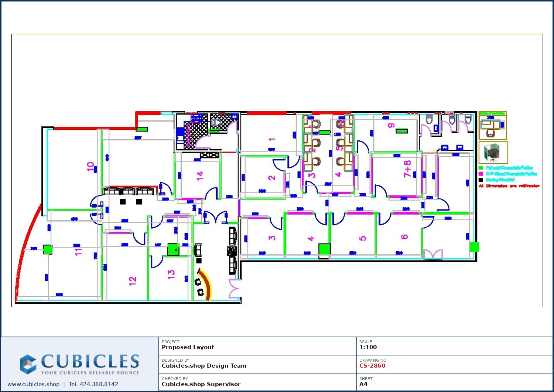Click the black legend color swatch

pyautogui.click(x=481, y=180)
